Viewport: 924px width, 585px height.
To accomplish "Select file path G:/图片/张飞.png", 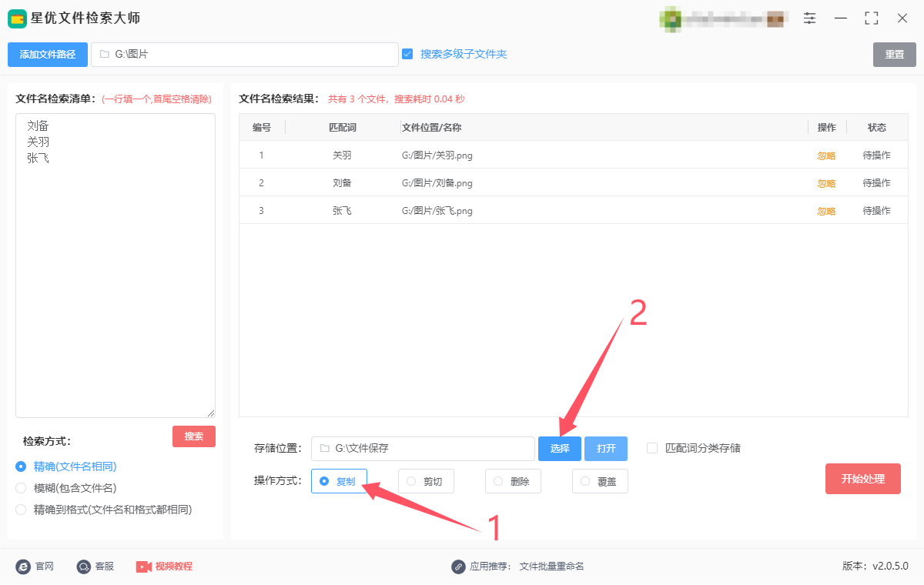I will pos(437,211).
